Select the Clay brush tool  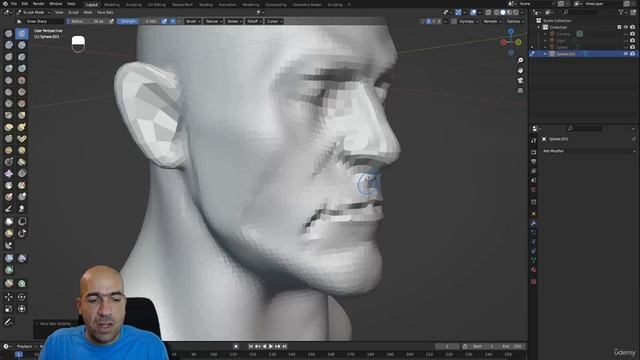coord(9,45)
